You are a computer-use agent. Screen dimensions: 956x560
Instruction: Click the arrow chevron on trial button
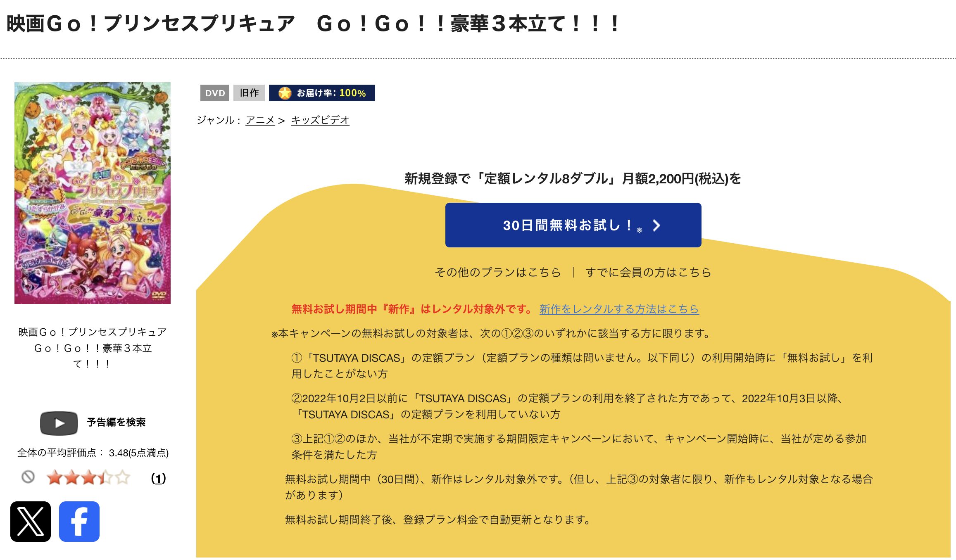tap(656, 225)
